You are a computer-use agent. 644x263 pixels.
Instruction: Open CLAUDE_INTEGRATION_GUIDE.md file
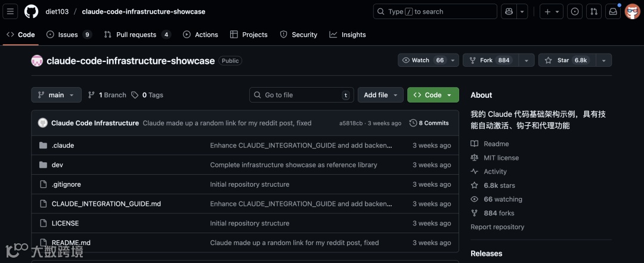[x=106, y=204]
